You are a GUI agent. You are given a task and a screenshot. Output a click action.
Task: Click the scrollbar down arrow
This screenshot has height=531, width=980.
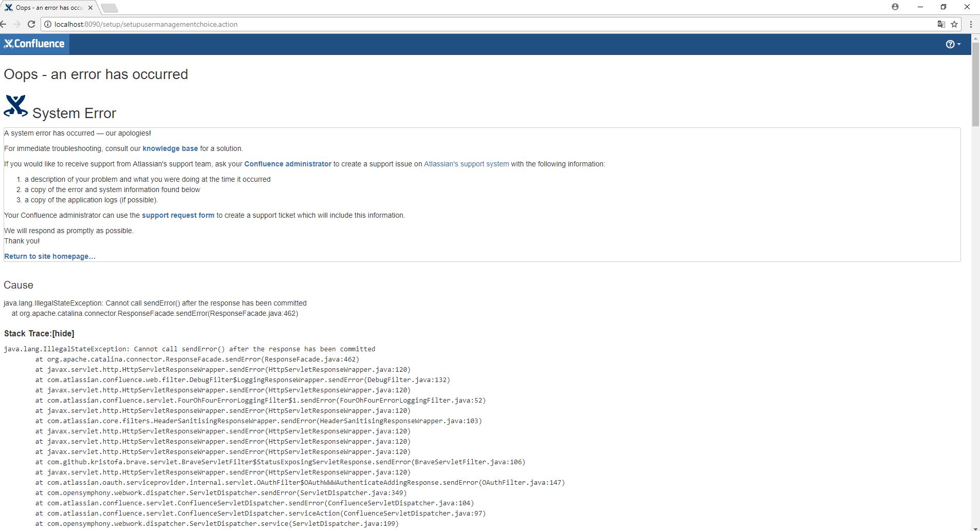tap(975, 527)
